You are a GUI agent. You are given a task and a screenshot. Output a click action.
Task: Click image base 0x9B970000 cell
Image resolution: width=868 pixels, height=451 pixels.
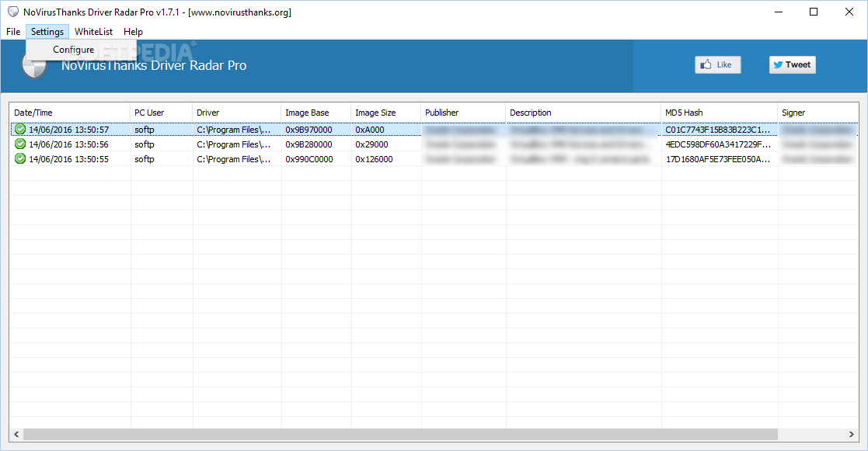coord(309,130)
